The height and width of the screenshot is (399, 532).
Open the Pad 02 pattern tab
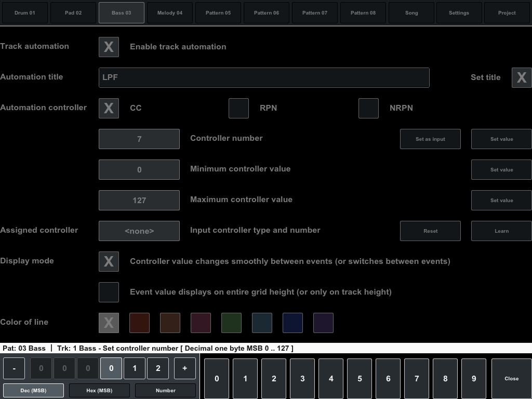[73, 13]
